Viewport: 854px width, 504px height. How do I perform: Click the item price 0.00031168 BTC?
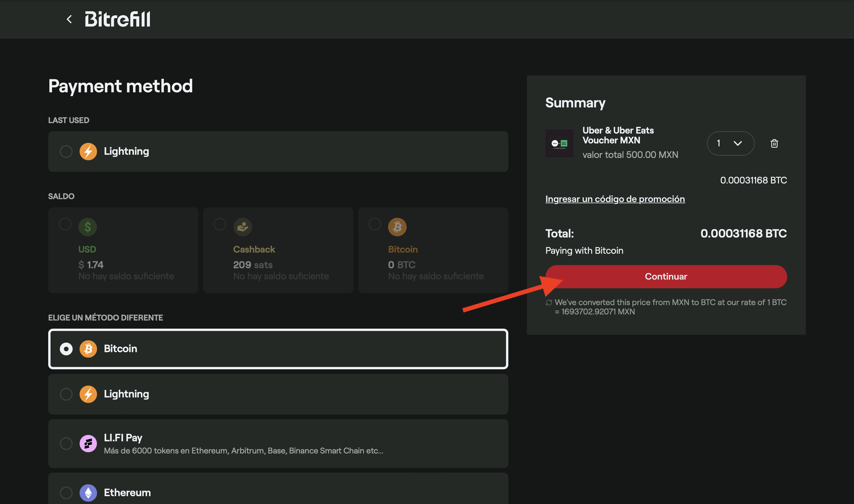point(753,180)
